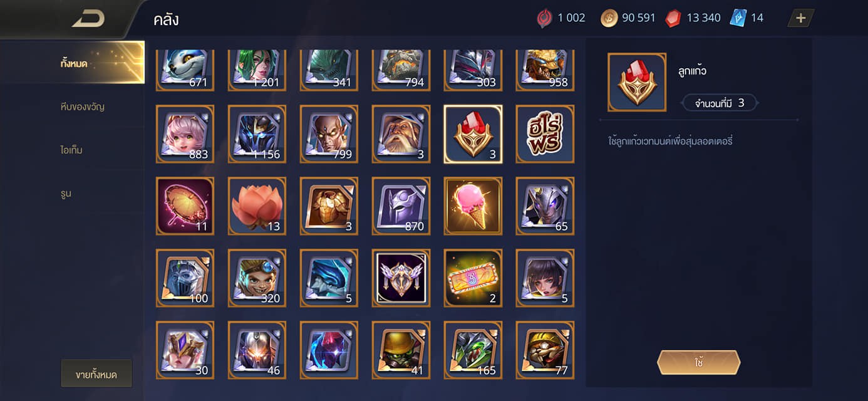Select the golden ticket item with count 2
Viewport: 868px width, 401px height.
[x=473, y=278]
